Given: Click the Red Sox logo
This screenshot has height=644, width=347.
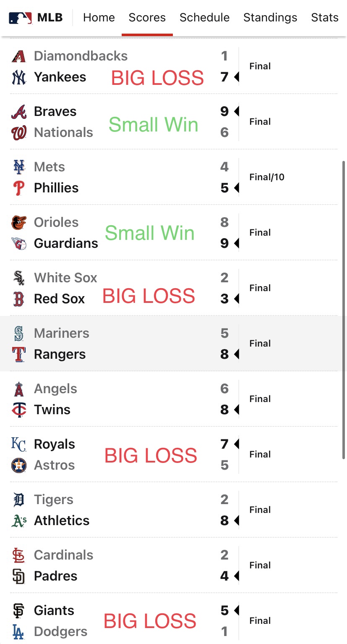Looking at the screenshot, I should (19, 299).
